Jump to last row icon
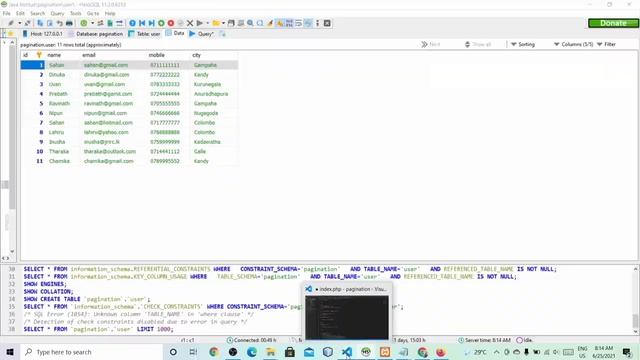Image resolution: width=640 pixels, height=360 pixels. [151, 23]
